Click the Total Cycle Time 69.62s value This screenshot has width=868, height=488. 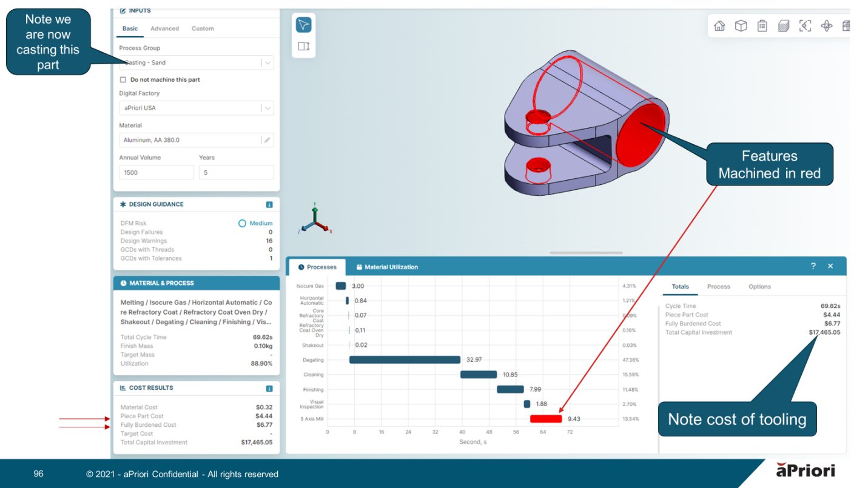tap(263, 337)
